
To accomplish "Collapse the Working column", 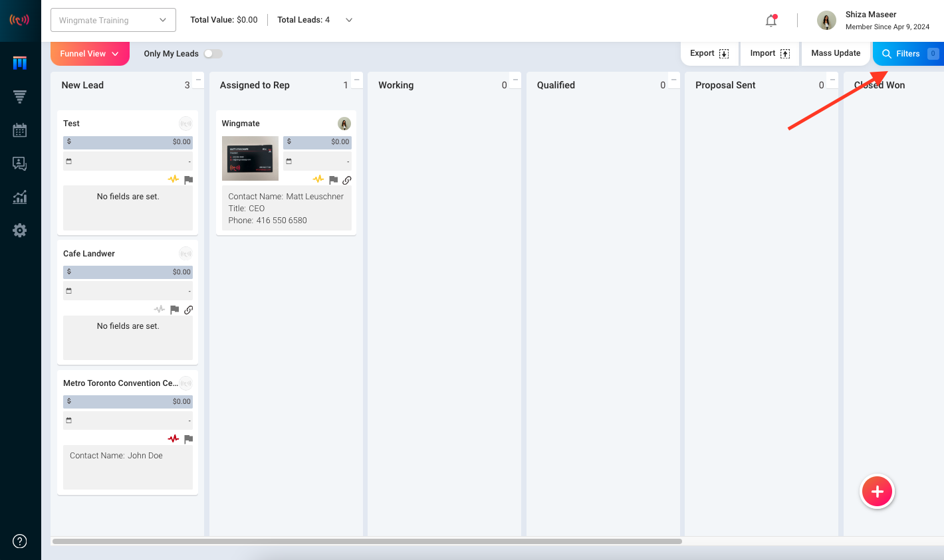I will [x=516, y=80].
